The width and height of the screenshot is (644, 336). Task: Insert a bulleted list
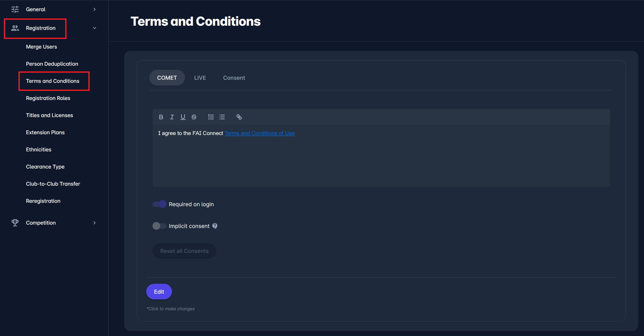point(222,117)
